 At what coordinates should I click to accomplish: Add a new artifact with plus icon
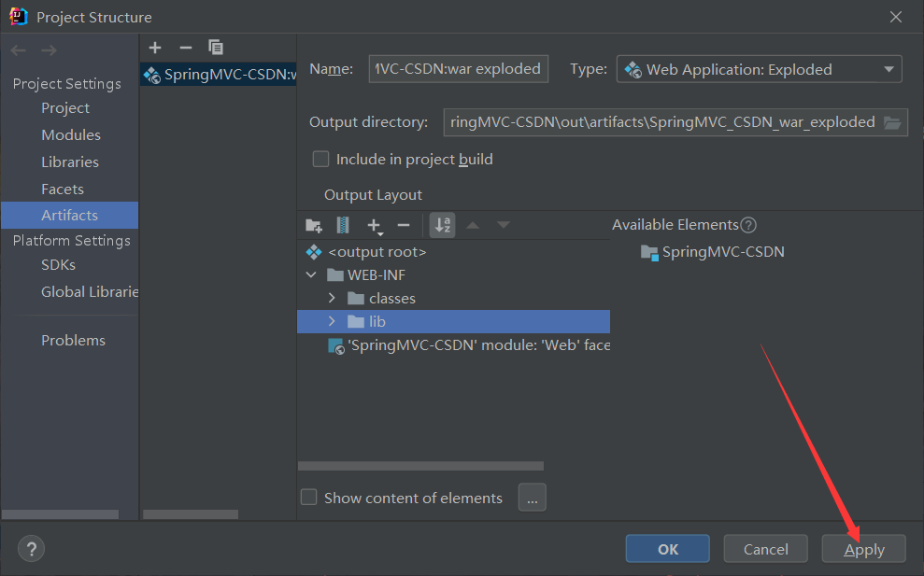155,48
